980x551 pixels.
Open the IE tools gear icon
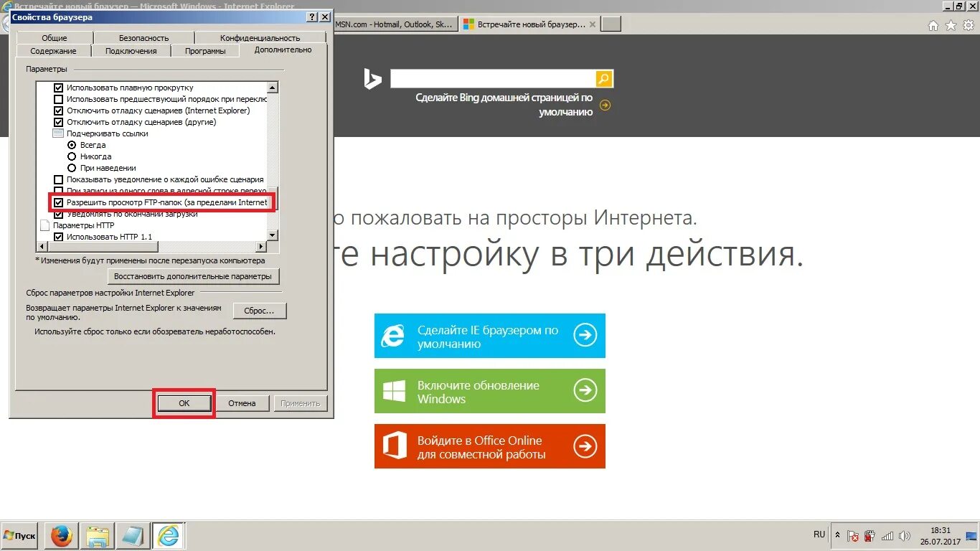pos(968,26)
